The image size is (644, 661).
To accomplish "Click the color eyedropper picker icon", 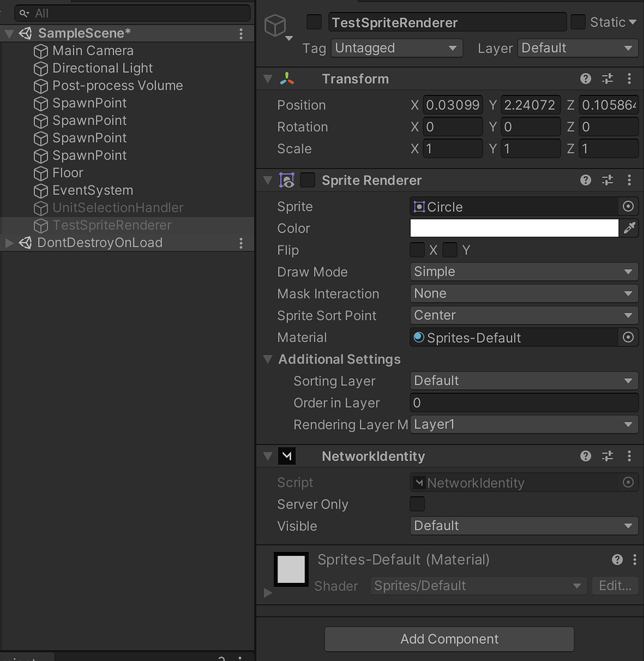I will pos(629,228).
